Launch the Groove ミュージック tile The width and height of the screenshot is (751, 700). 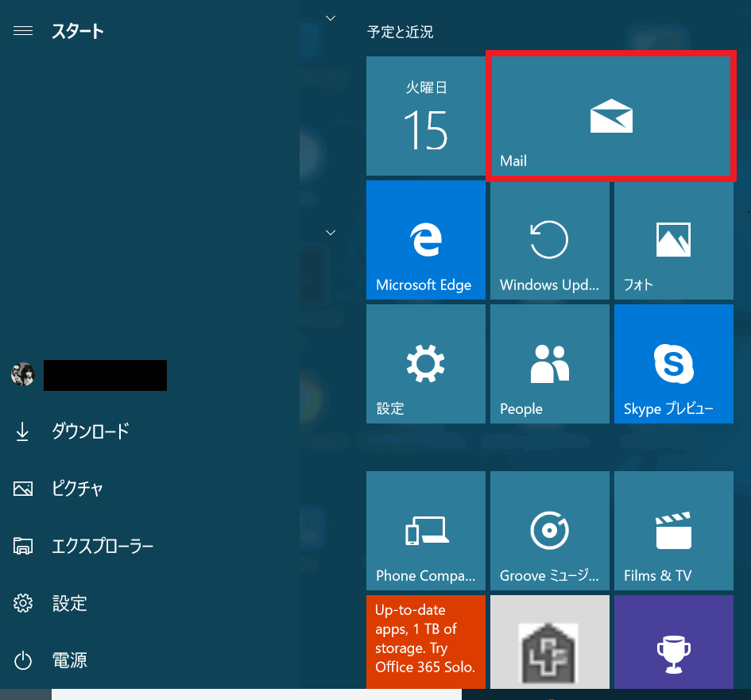click(550, 531)
